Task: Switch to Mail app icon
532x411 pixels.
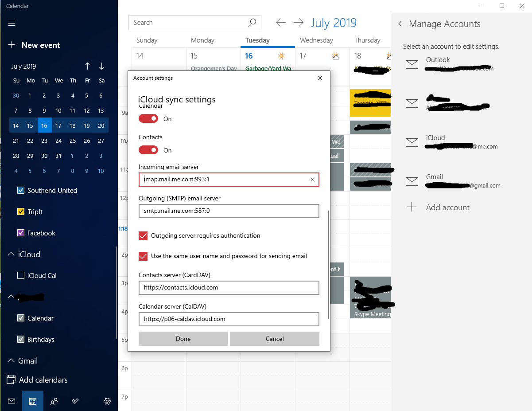Action: coord(12,401)
